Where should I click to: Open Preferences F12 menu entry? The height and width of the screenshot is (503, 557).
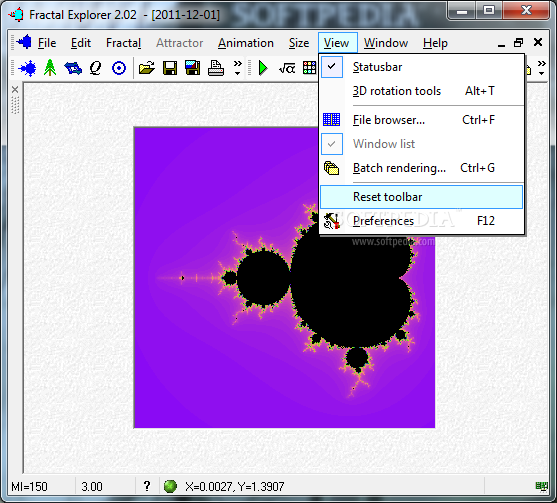click(x=422, y=221)
